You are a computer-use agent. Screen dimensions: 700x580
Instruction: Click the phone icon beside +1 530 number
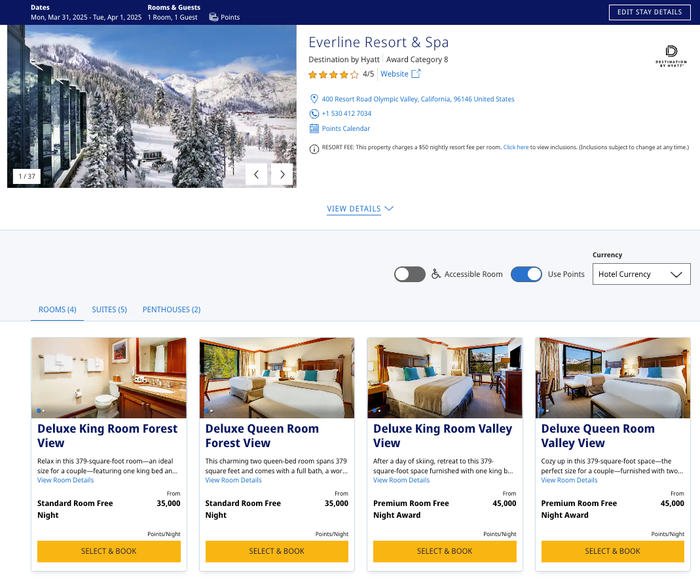[x=314, y=114]
